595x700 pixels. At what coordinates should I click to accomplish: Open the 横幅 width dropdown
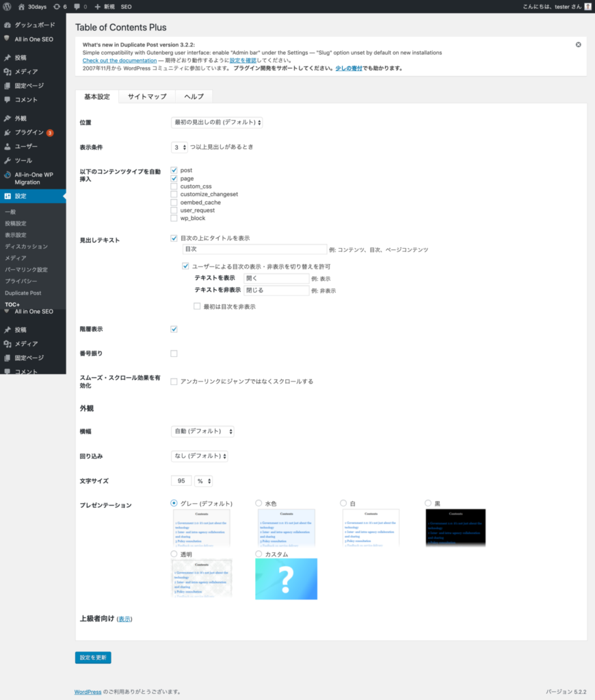click(x=202, y=431)
